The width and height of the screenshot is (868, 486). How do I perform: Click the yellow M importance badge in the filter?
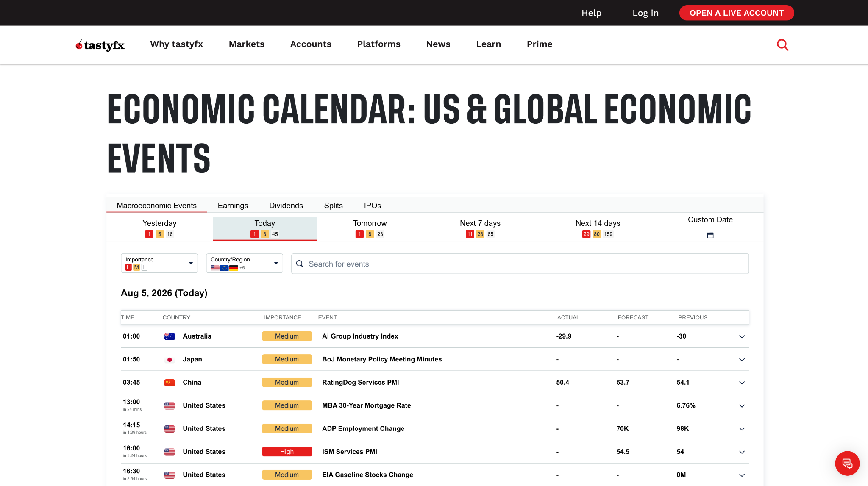(136, 267)
